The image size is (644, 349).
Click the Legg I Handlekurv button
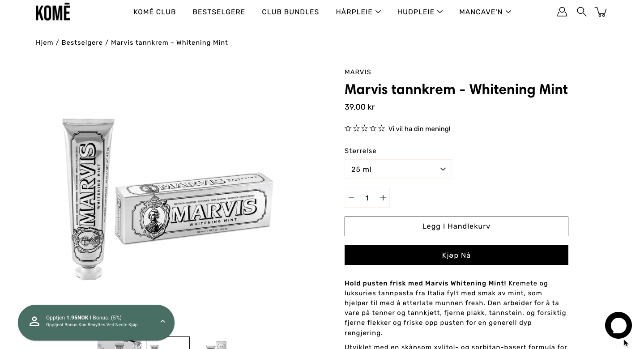tap(456, 226)
